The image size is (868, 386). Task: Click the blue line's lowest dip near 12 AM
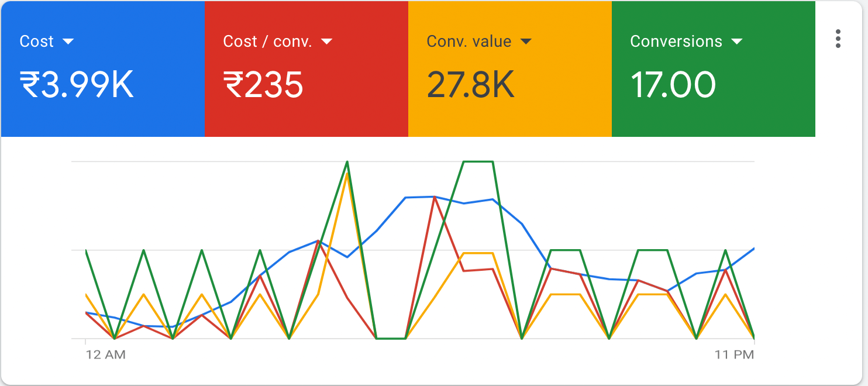point(172,326)
